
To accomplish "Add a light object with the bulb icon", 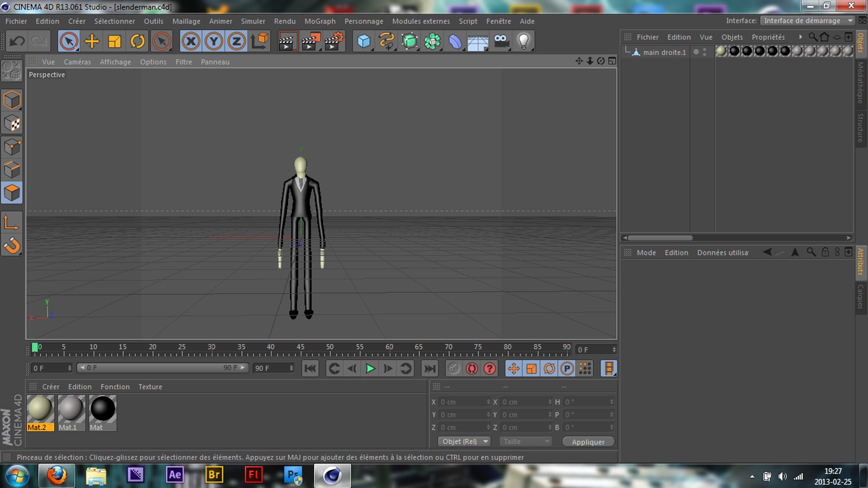I will click(524, 41).
